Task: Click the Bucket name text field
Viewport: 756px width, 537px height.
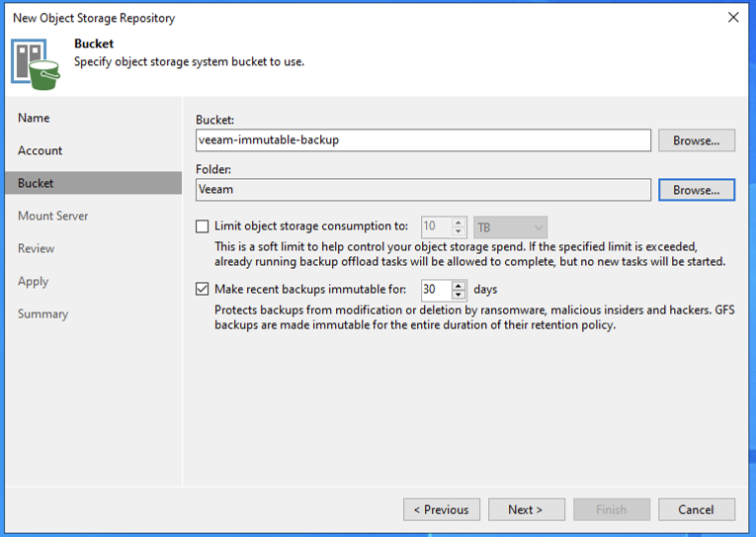Action: click(423, 140)
